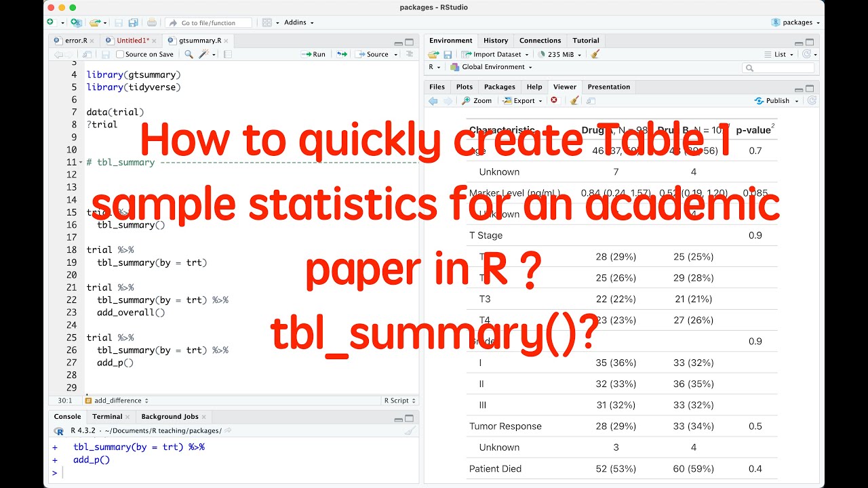This screenshot has width=868, height=488.
Task: Click the Source button
Action: [x=372, y=54]
